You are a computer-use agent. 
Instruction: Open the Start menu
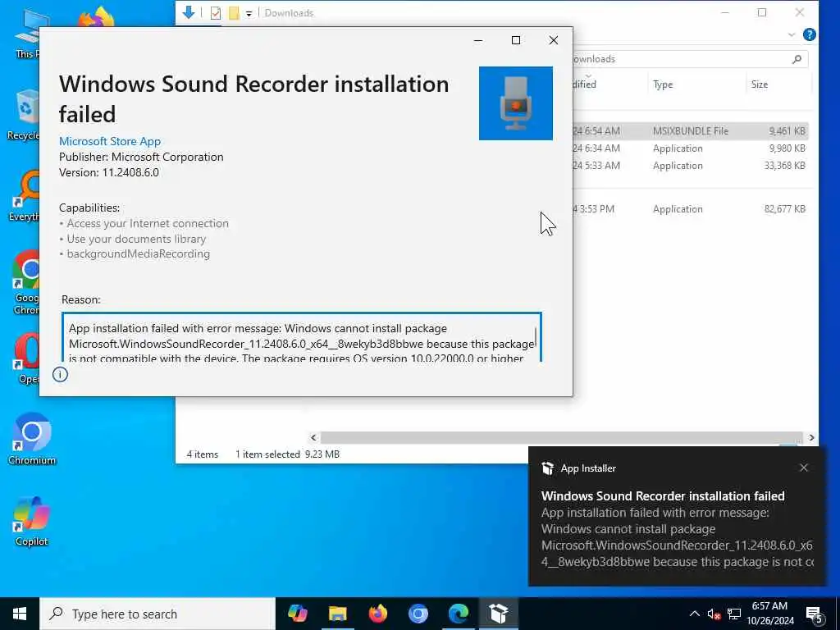pos(20,614)
